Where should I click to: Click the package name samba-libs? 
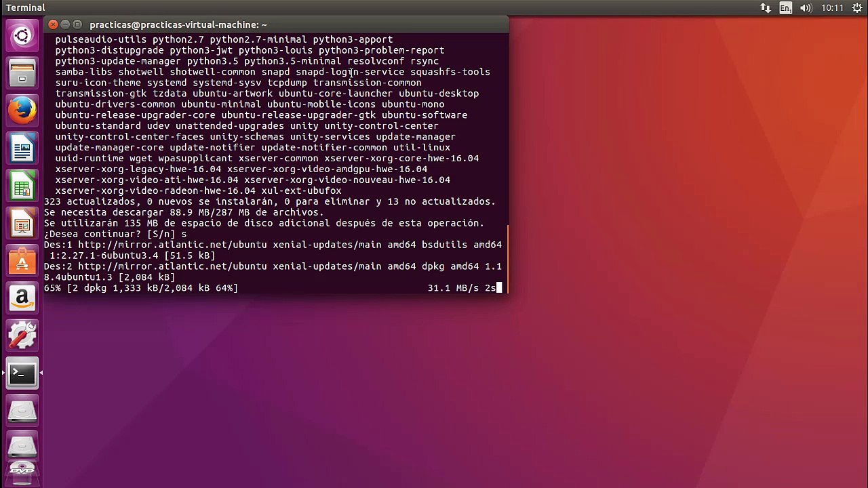[84, 72]
